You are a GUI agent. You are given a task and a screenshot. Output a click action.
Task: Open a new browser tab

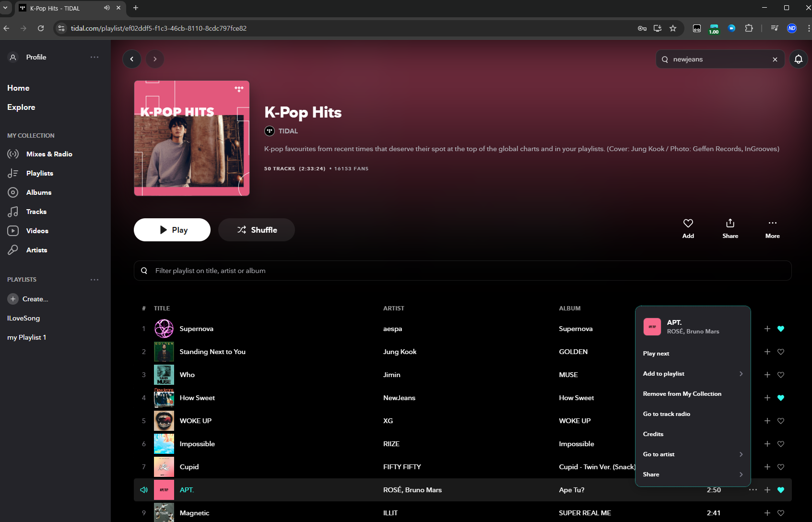[x=136, y=8]
